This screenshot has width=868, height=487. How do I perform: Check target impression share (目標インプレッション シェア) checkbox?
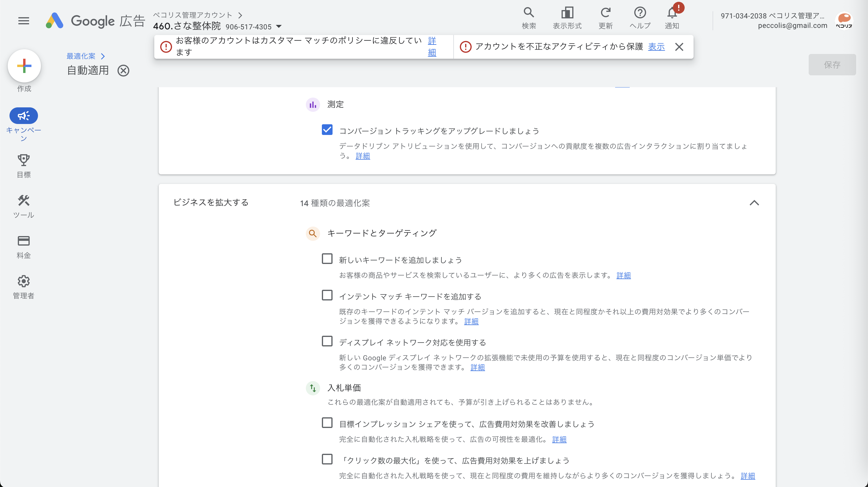coord(327,423)
